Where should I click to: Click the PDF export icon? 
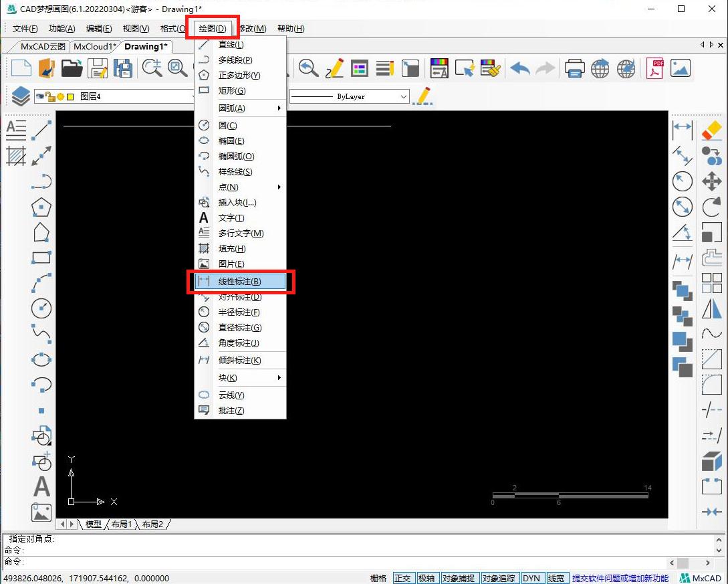click(654, 68)
